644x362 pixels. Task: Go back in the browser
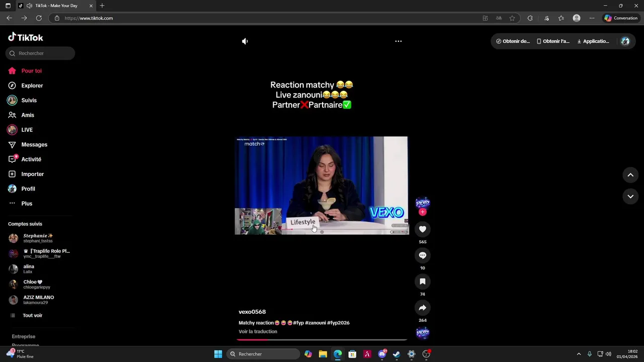(x=9, y=18)
